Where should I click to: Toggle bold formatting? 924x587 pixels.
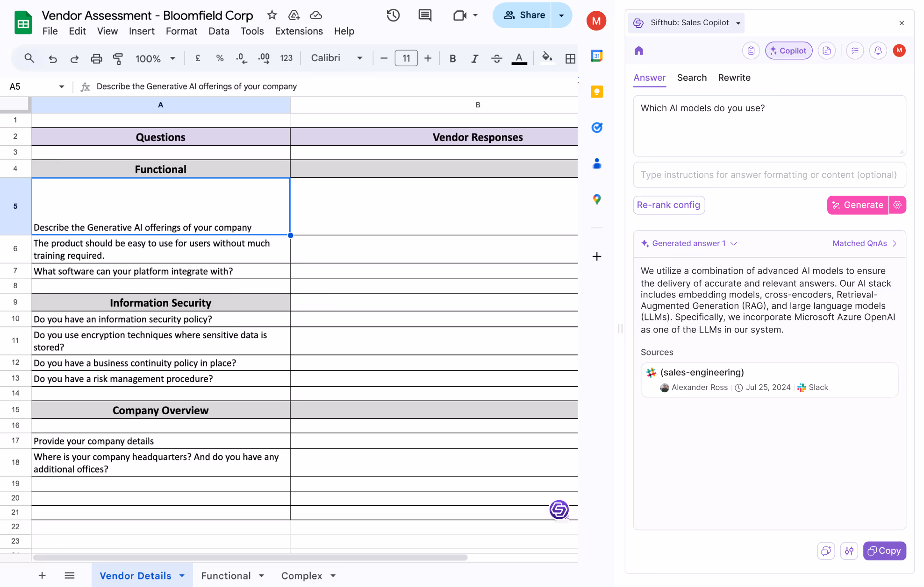pyautogui.click(x=452, y=58)
